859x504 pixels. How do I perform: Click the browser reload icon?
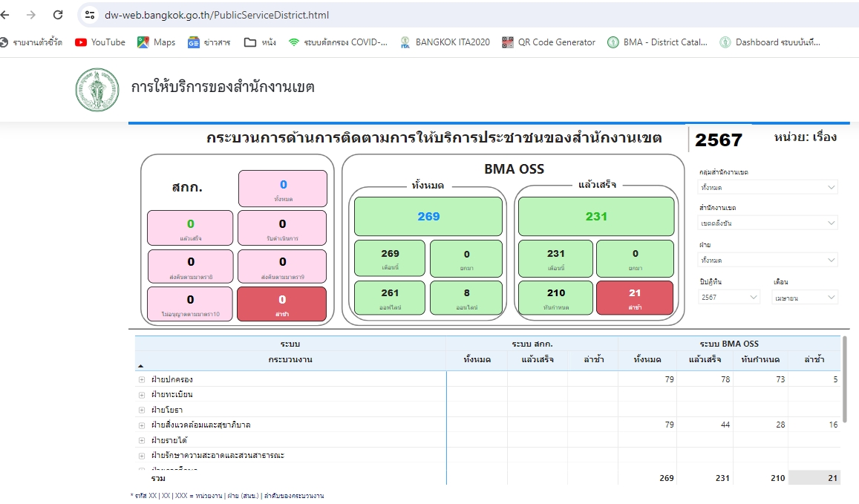pyautogui.click(x=58, y=15)
